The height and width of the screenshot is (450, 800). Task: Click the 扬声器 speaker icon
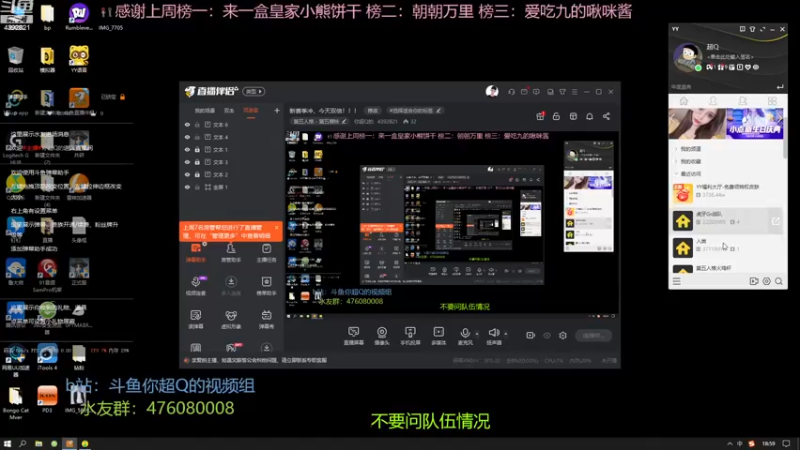click(x=493, y=333)
